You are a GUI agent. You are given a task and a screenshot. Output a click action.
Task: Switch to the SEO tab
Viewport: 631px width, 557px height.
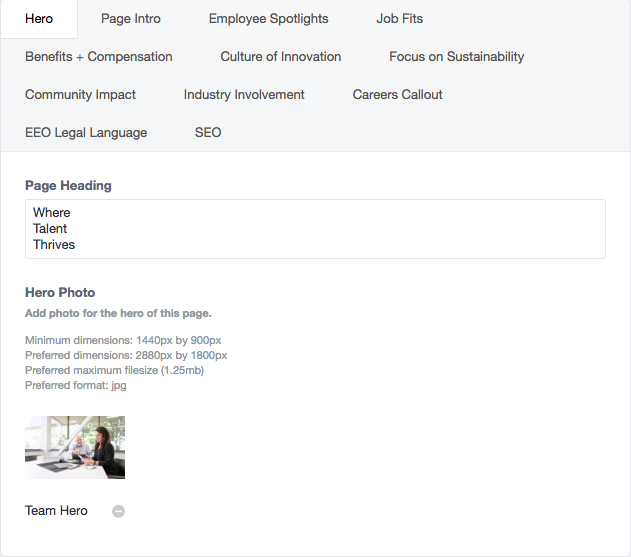coord(208,132)
